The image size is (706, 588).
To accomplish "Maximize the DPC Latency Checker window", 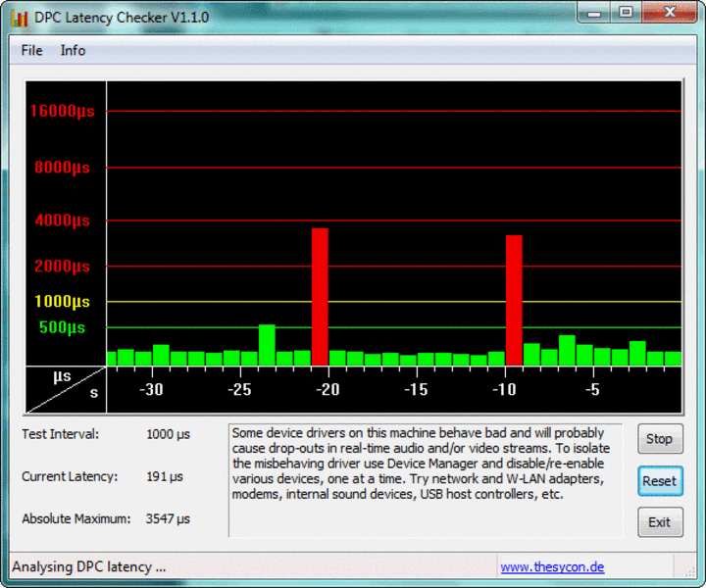I will [625, 13].
